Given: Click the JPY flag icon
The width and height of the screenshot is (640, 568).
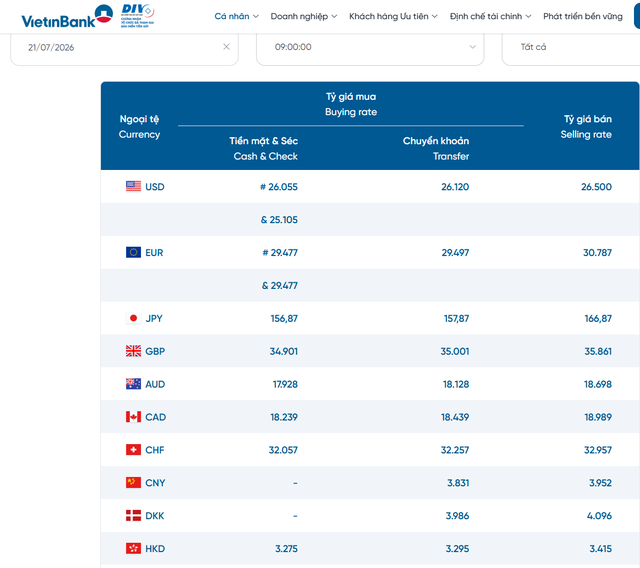Looking at the screenshot, I should pos(133,318).
